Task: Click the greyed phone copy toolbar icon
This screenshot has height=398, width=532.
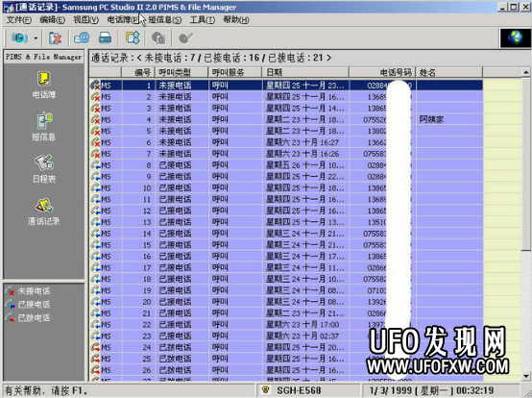Action: coord(158,37)
